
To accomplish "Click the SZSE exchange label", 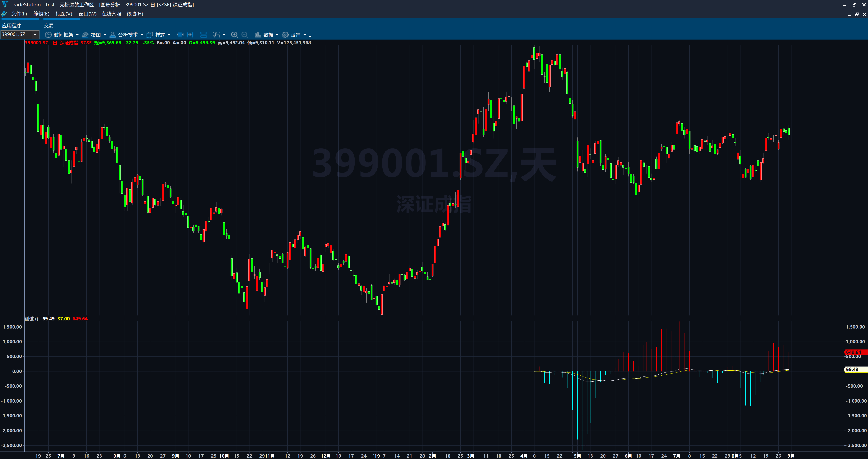I will pyautogui.click(x=86, y=43).
